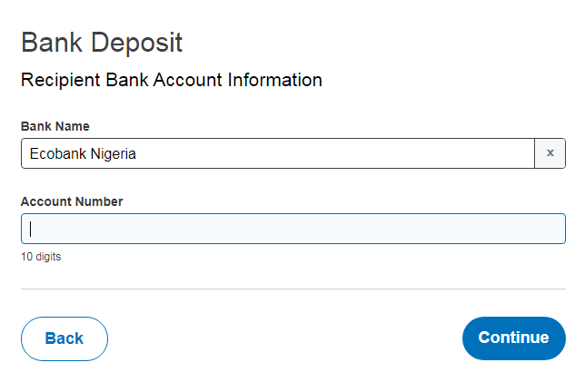
Task: Proceed using the Continue button
Action: click(514, 338)
